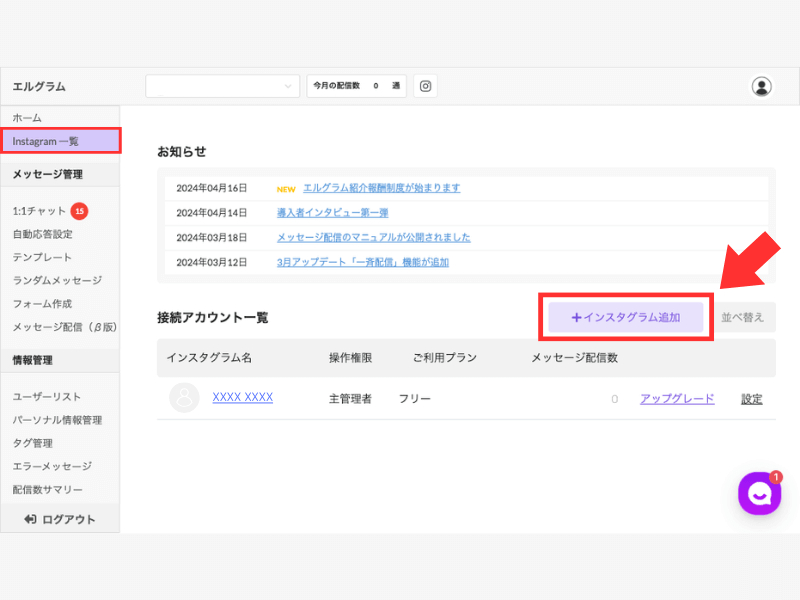Open the Instagram icon in top bar
Image resolution: width=800 pixels, height=600 pixels.
pos(425,86)
